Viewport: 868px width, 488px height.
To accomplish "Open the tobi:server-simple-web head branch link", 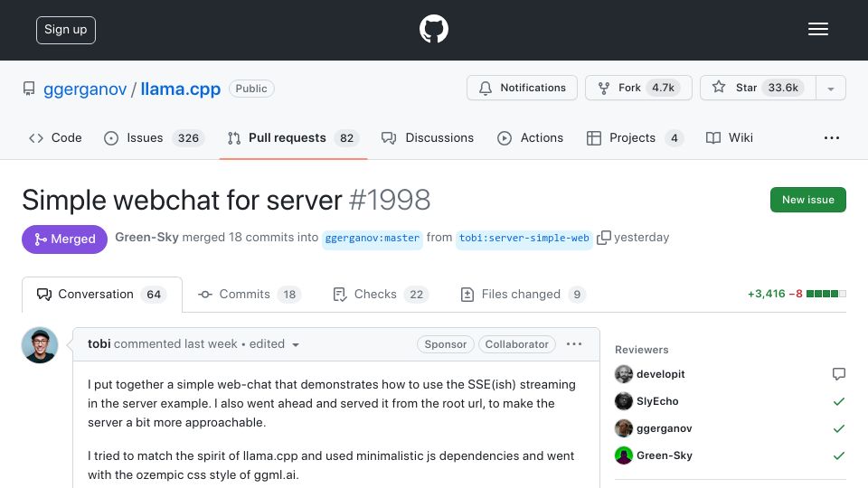I will (524, 239).
